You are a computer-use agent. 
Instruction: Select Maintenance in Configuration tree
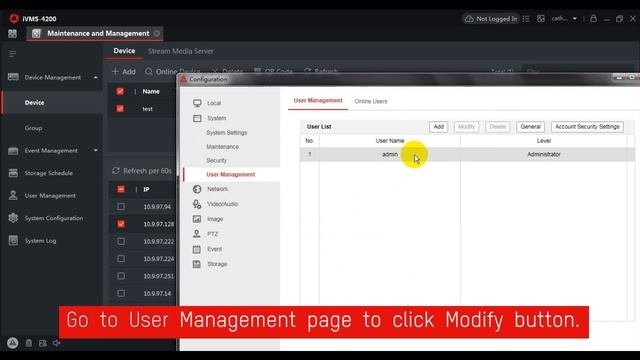222,147
